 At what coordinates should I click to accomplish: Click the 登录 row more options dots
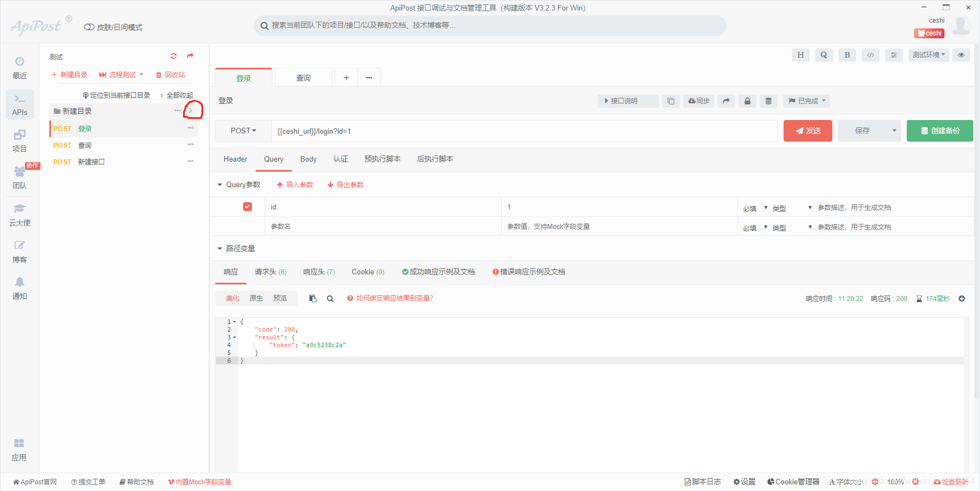coord(190,128)
